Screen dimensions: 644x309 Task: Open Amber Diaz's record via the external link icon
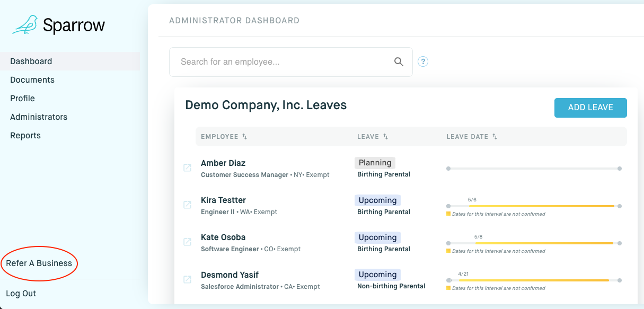click(x=187, y=168)
